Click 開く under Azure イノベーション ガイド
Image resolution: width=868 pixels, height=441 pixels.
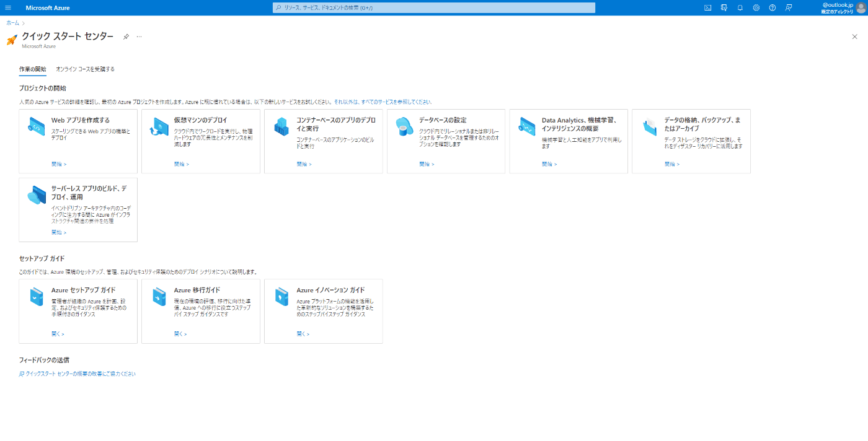(x=303, y=334)
